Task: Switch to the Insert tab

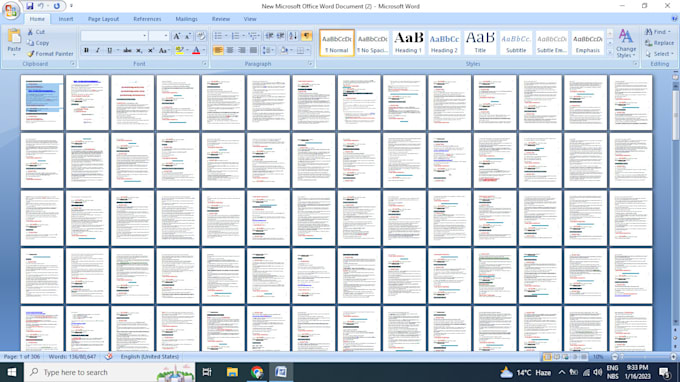Action: coord(66,19)
